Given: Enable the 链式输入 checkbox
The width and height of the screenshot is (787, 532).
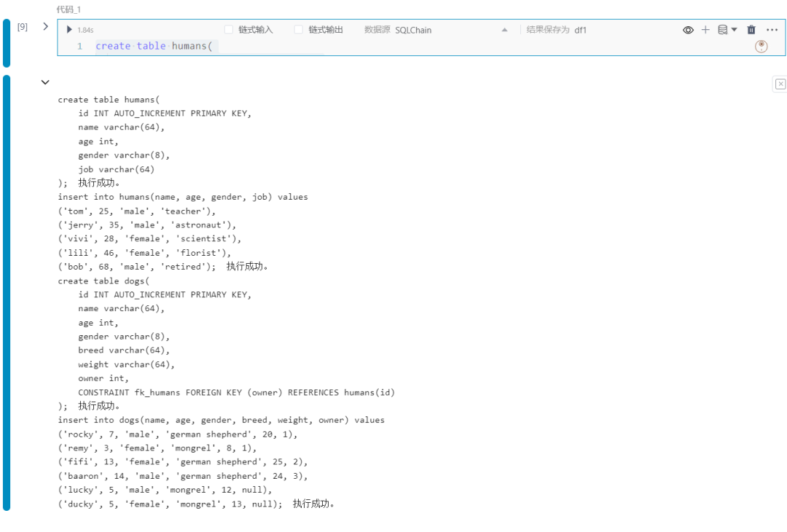Looking at the screenshot, I should tap(229, 30).
